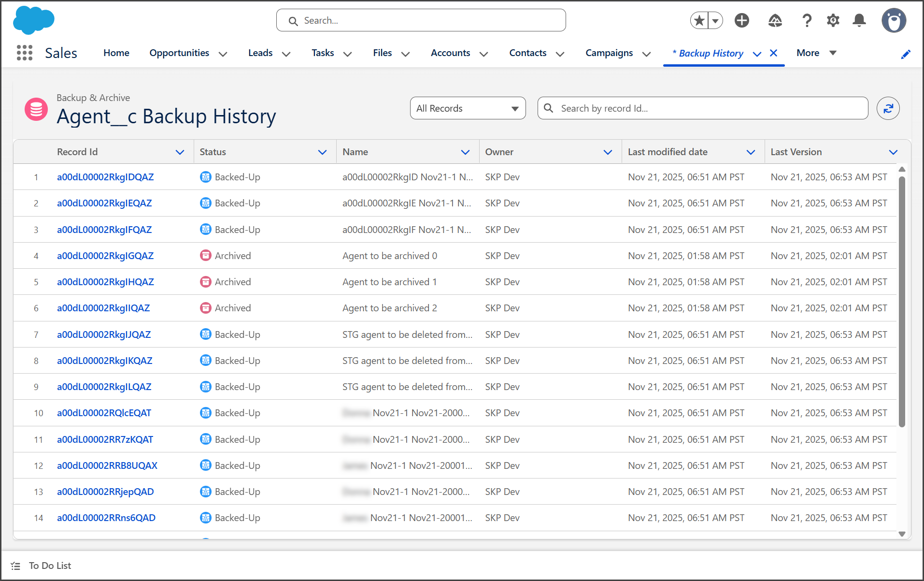Open record a00dL00002RkgIGQAZ

coord(105,256)
